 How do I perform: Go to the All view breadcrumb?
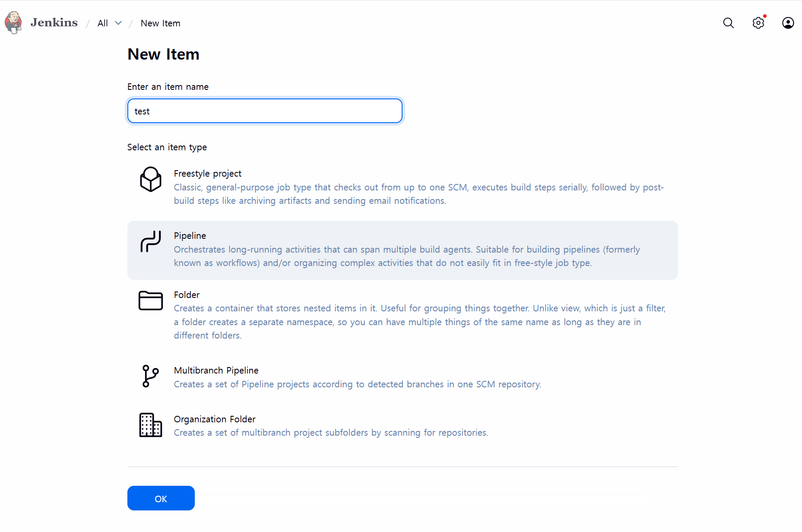(x=103, y=23)
